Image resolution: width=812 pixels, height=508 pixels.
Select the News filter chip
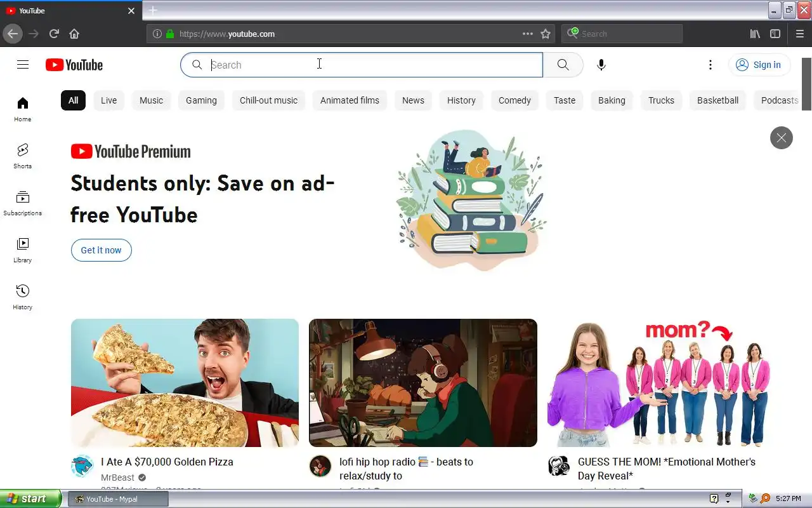click(413, 100)
